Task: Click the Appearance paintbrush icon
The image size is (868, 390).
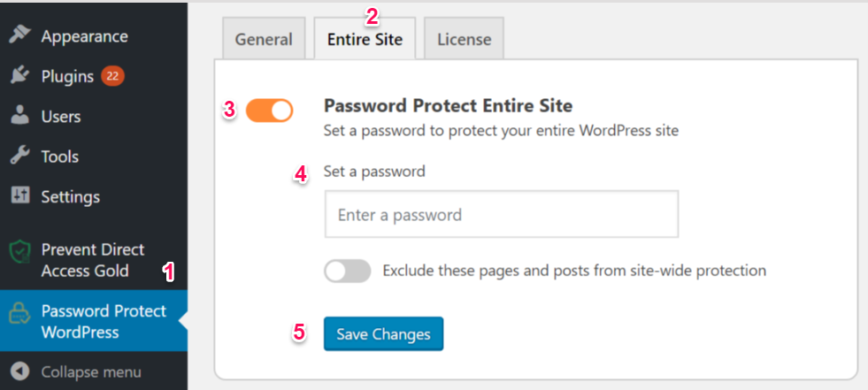Action: click(x=20, y=35)
